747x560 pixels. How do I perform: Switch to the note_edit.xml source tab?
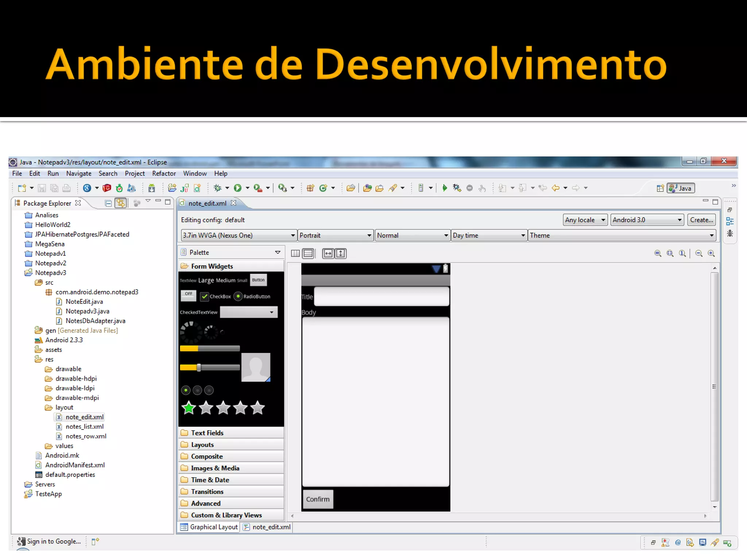click(267, 527)
